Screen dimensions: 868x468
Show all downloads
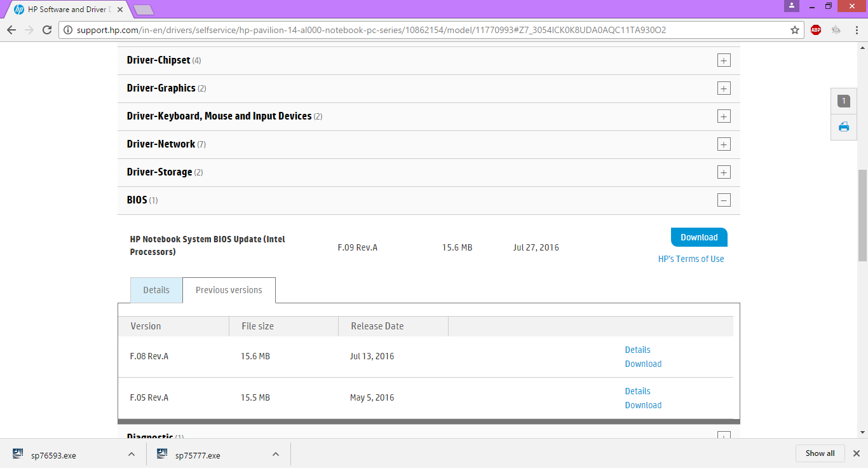(820, 453)
